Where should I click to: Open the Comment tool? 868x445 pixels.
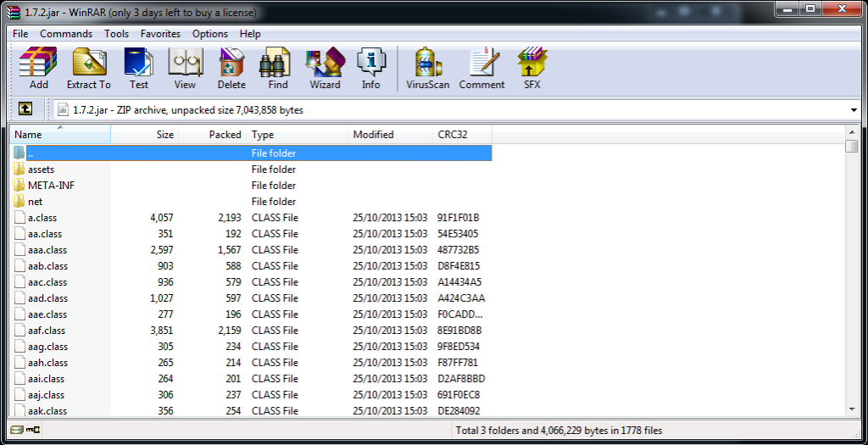(481, 68)
